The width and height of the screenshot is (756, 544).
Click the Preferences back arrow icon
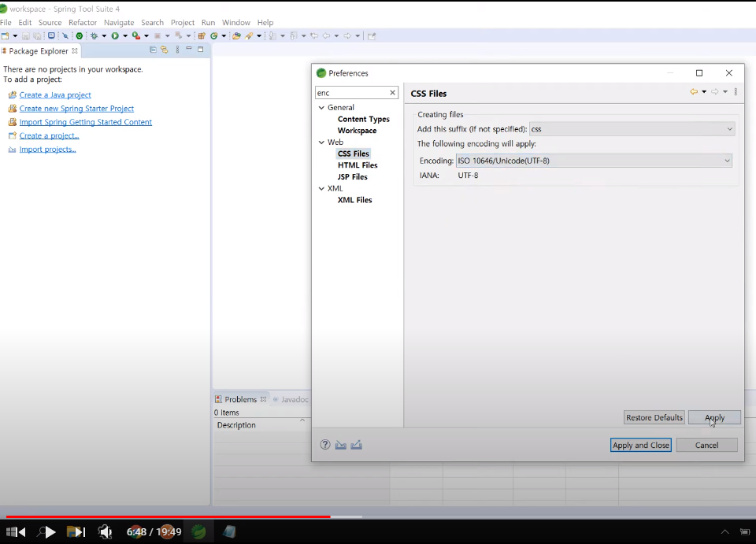[694, 91]
